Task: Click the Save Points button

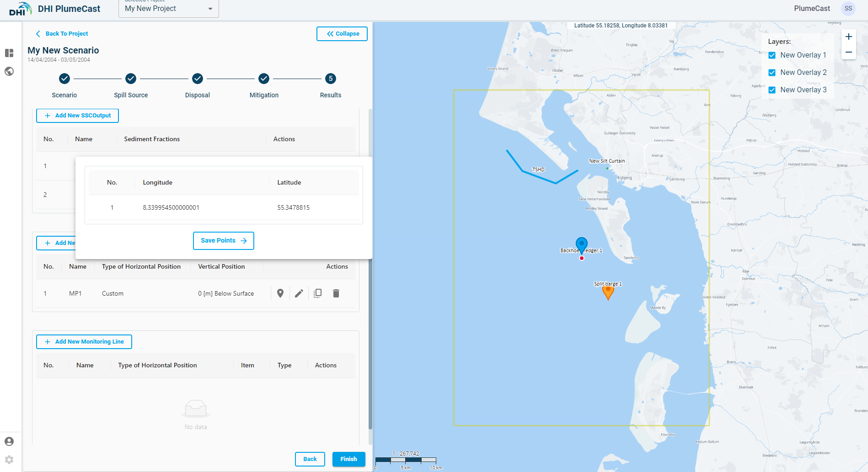Action: [x=223, y=241]
